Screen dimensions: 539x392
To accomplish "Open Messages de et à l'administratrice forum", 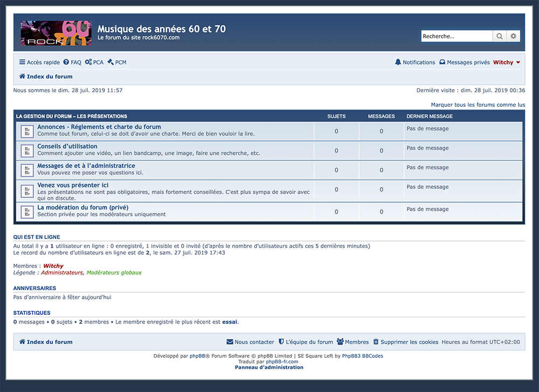I will pos(86,166).
